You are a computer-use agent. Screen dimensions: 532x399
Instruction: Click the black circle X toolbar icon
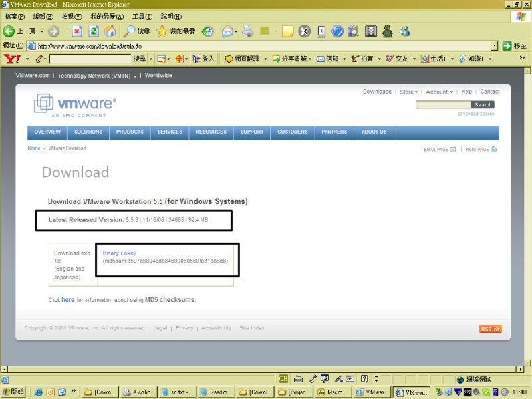pos(304,31)
